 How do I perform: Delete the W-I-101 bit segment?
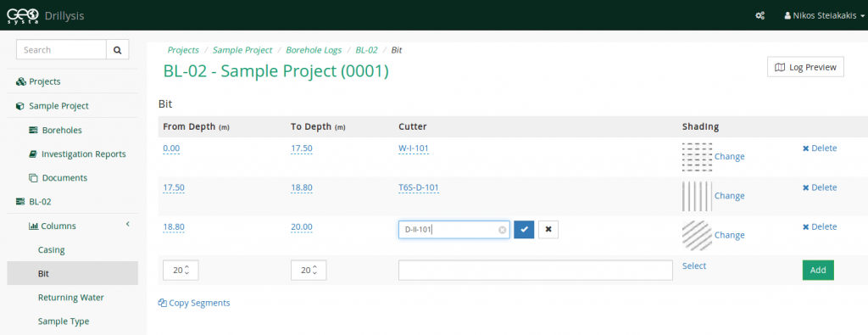click(x=820, y=148)
